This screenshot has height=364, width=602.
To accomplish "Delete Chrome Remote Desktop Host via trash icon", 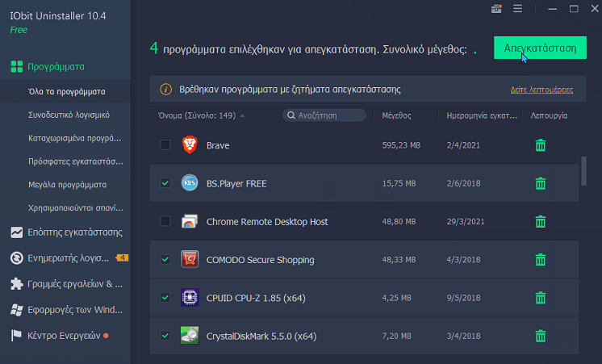I will (541, 221).
